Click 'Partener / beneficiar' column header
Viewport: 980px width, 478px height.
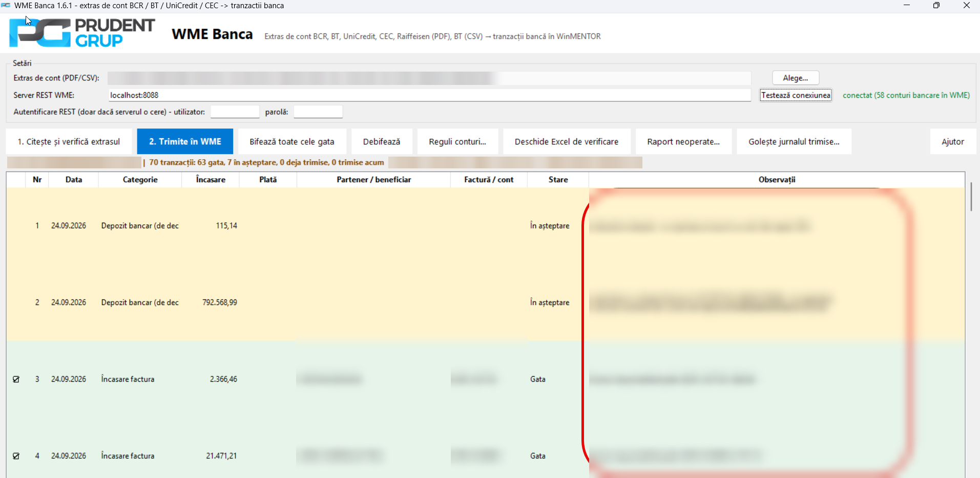pyautogui.click(x=373, y=180)
